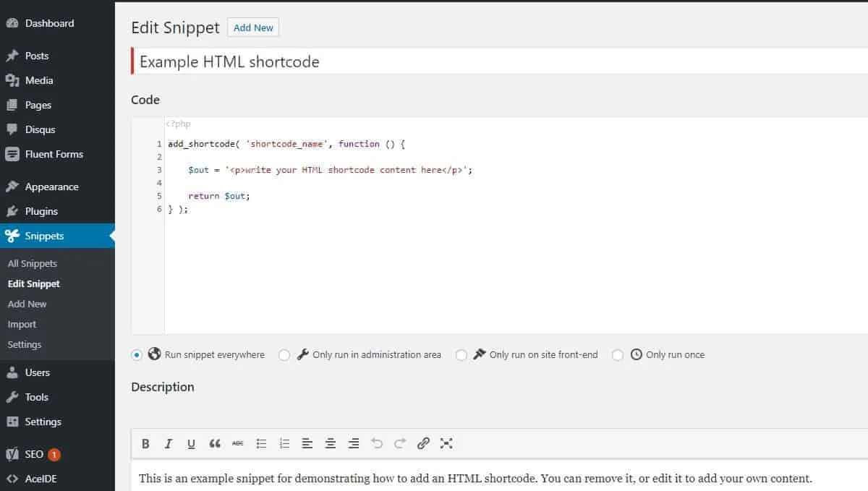
Task: Insert a blockquote in description
Action: 214,443
